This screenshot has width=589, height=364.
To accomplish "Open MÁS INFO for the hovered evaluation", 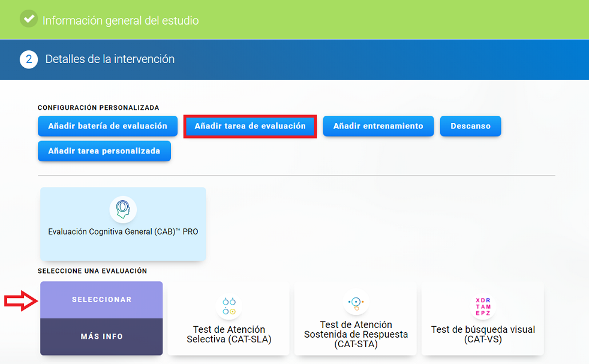I will pyautogui.click(x=101, y=336).
